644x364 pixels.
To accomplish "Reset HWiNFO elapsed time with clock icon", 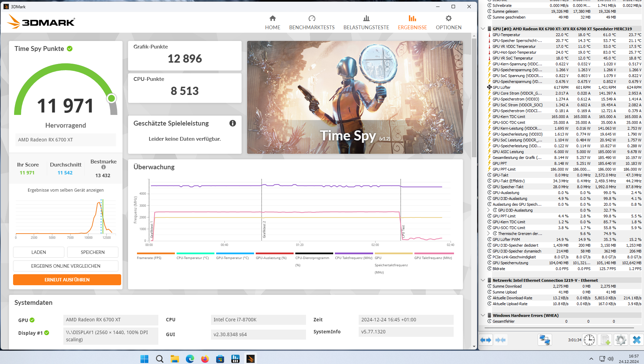I will coord(589,340).
